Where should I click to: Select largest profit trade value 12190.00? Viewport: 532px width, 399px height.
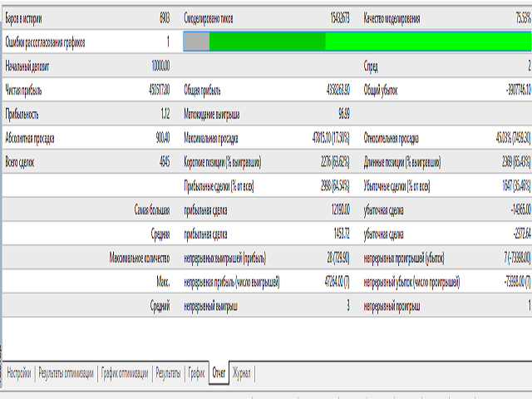click(340, 210)
